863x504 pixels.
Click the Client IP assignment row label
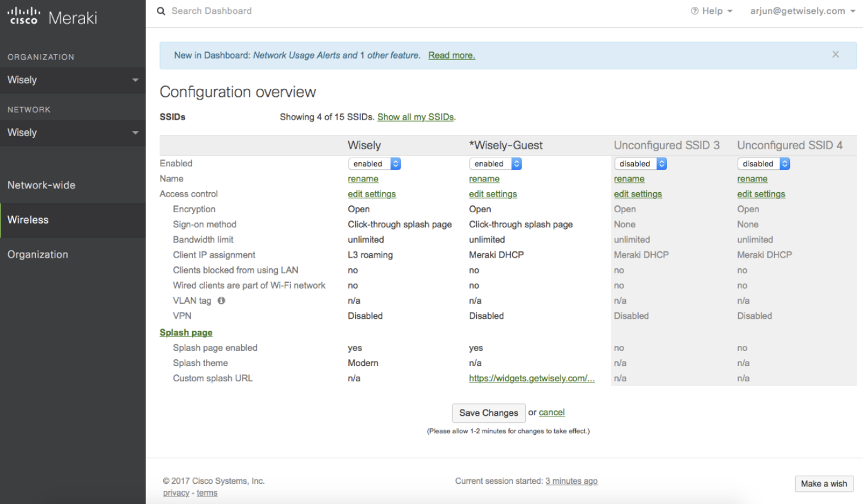214,255
